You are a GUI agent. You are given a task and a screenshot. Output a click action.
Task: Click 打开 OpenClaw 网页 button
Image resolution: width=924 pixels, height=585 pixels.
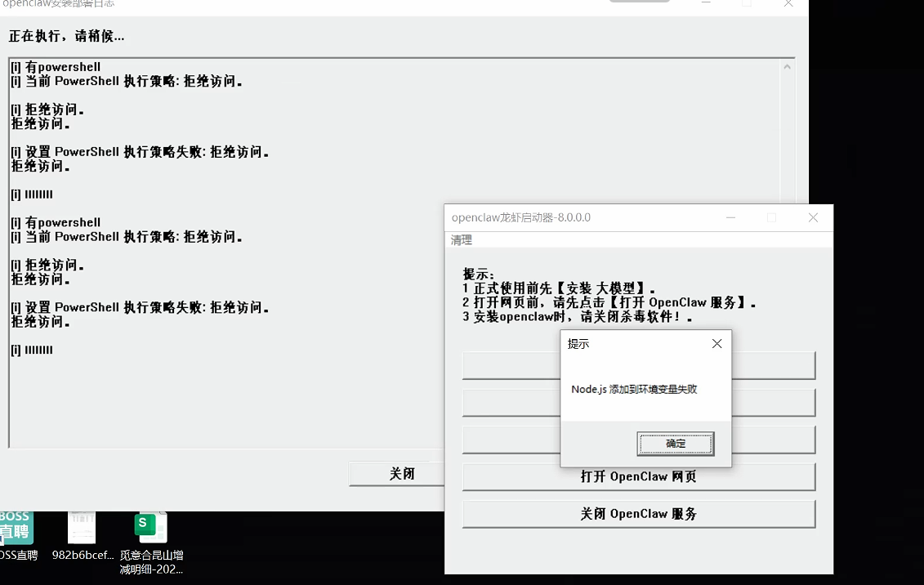click(639, 476)
